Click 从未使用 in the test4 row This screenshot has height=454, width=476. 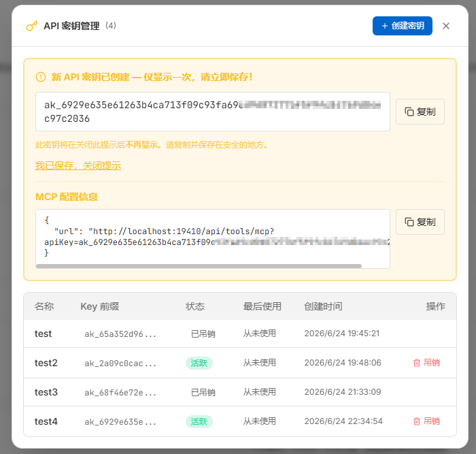(260, 421)
